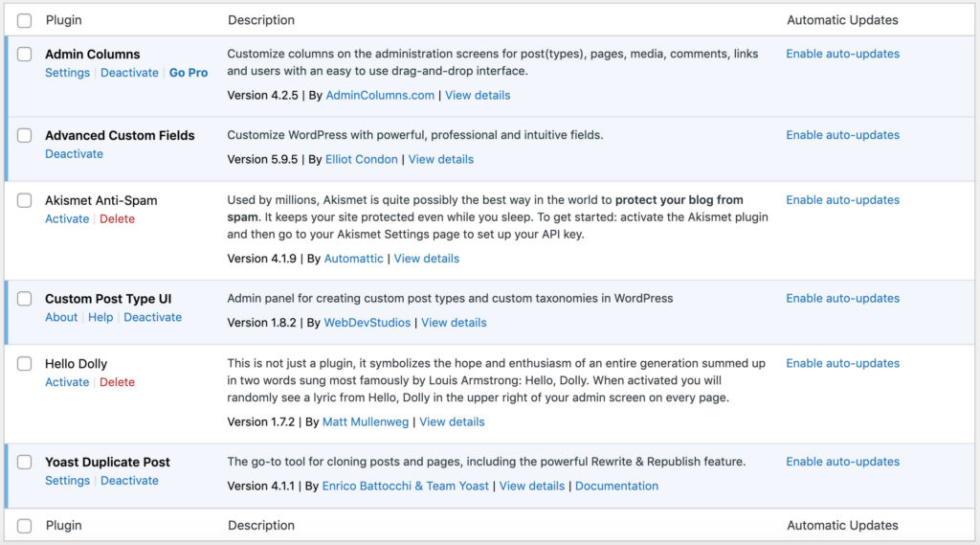Activate the Akismet Anti-Spam plugin
Viewport: 980px width, 545px height.
click(67, 219)
